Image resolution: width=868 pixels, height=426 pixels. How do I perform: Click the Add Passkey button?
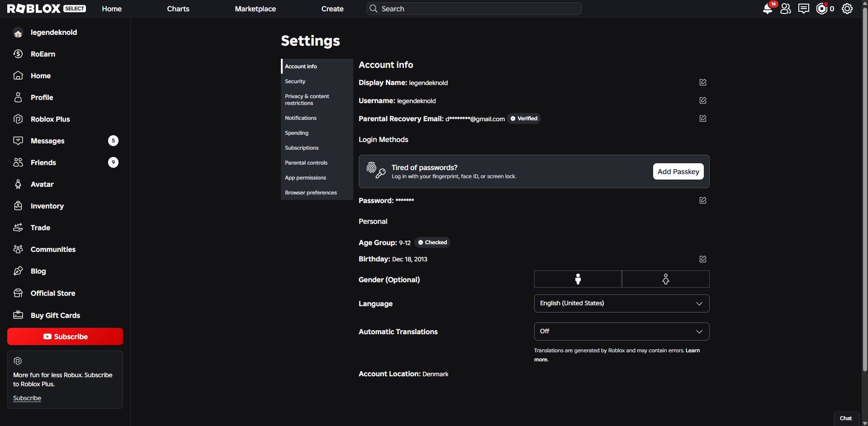click(678, 171)
